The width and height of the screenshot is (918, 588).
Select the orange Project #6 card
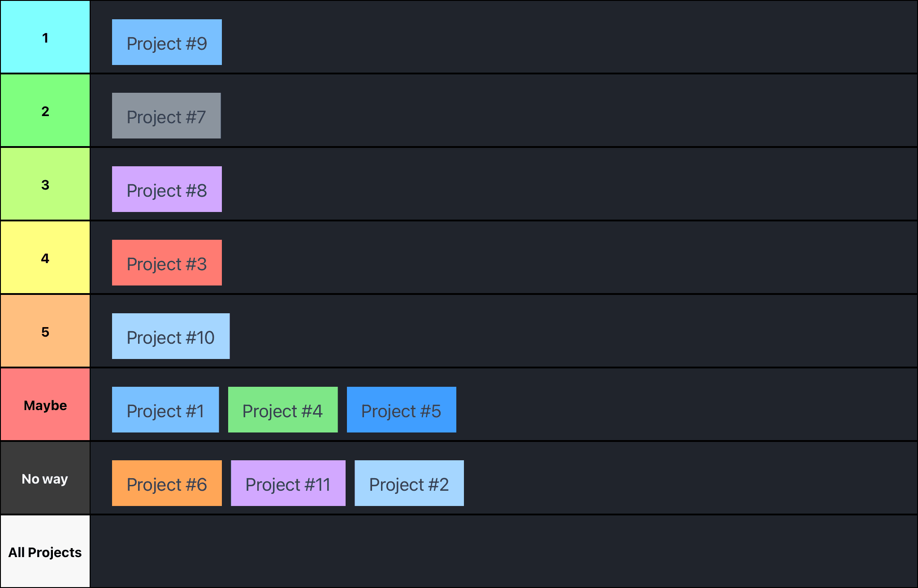coord(167,483)
